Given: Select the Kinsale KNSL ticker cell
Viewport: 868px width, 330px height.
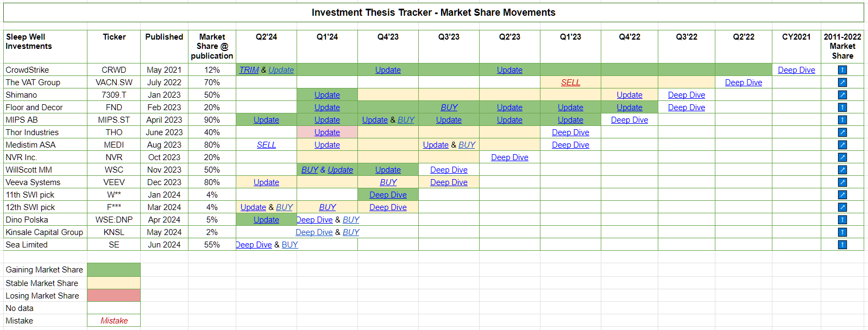Looking at the screenshot, I should point(114,232).
